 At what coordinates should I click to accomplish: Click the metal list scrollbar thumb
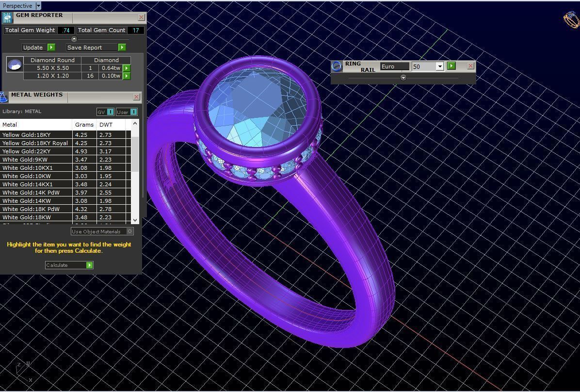(135, 154)
